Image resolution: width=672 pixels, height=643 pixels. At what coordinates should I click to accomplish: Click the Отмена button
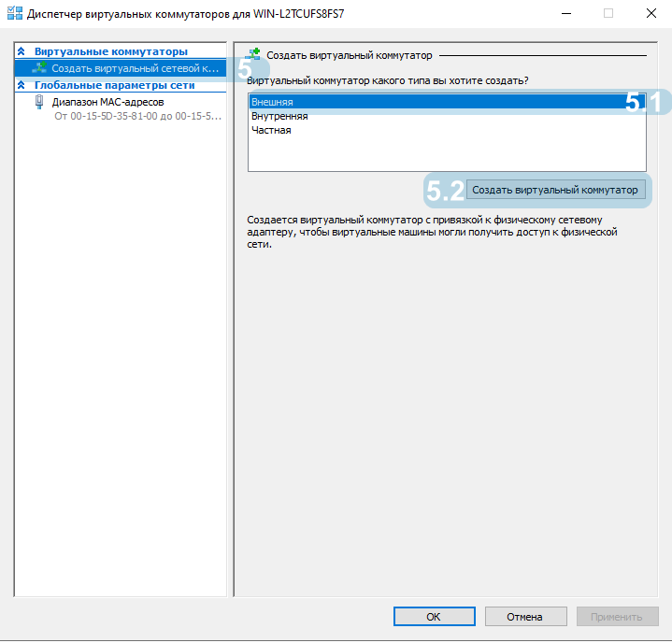click(x=525, y=617)
